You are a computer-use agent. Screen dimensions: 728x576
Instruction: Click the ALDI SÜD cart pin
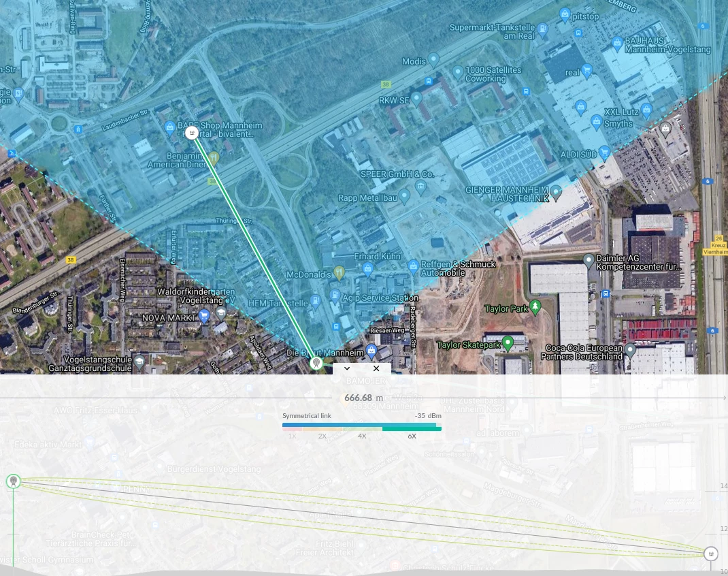click(604, 152)
